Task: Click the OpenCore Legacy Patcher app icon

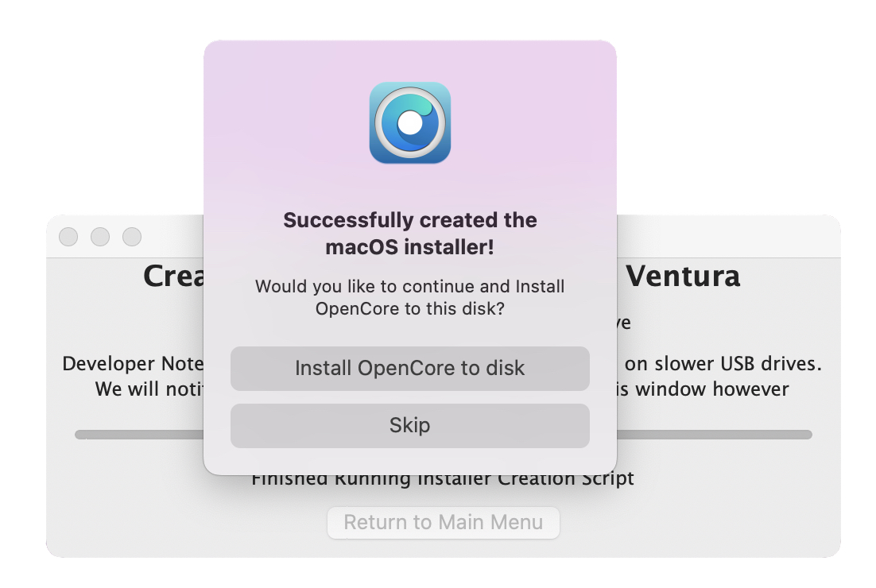Action: (x=409, y=123)
